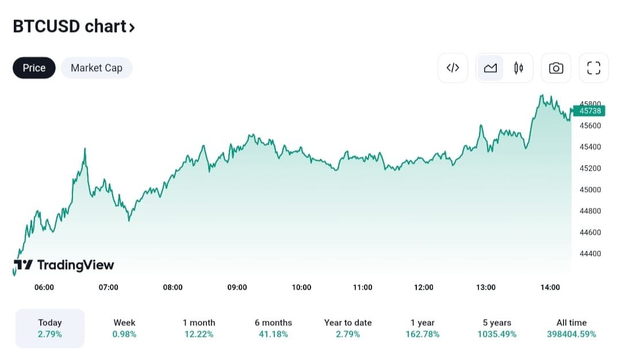Enable candlestick mode instead of line mode
Screen dimensions: 621x364
coord(518,67)
